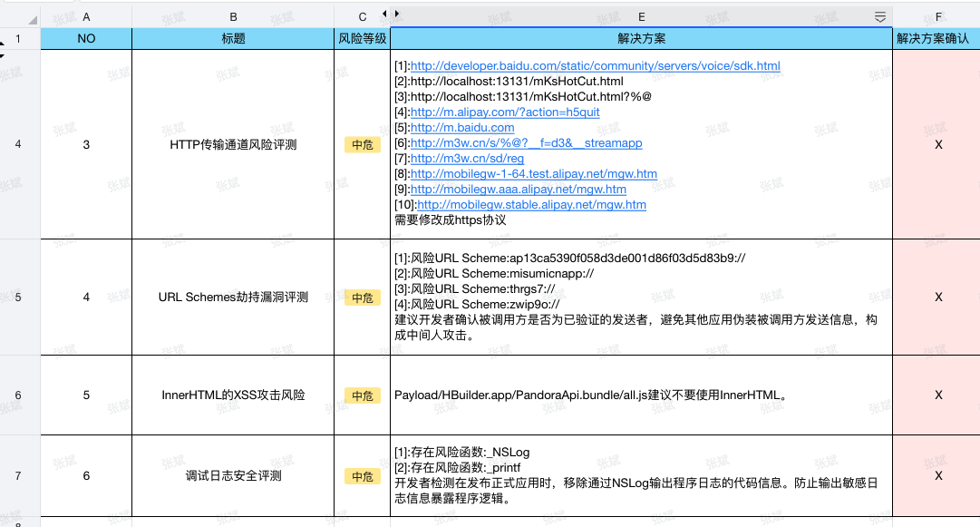
Task: Expand hidden rows using down arrow above row 4
Action: coord(3,56)
